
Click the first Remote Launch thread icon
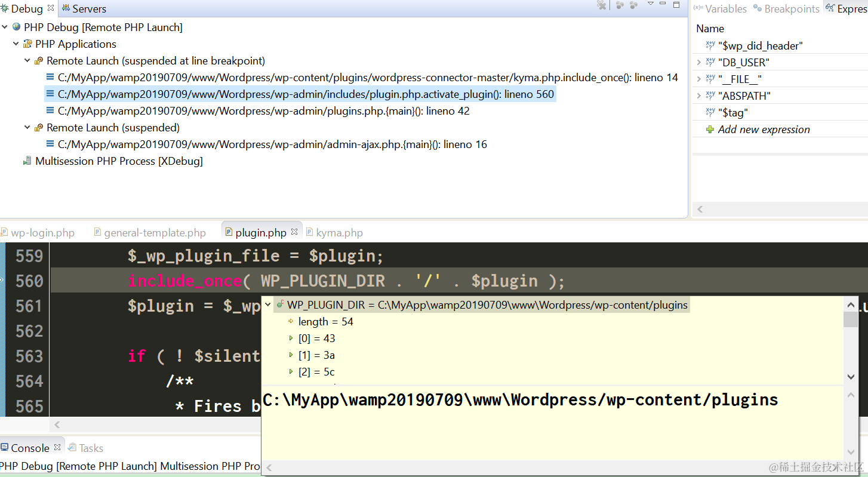[39, 60]
